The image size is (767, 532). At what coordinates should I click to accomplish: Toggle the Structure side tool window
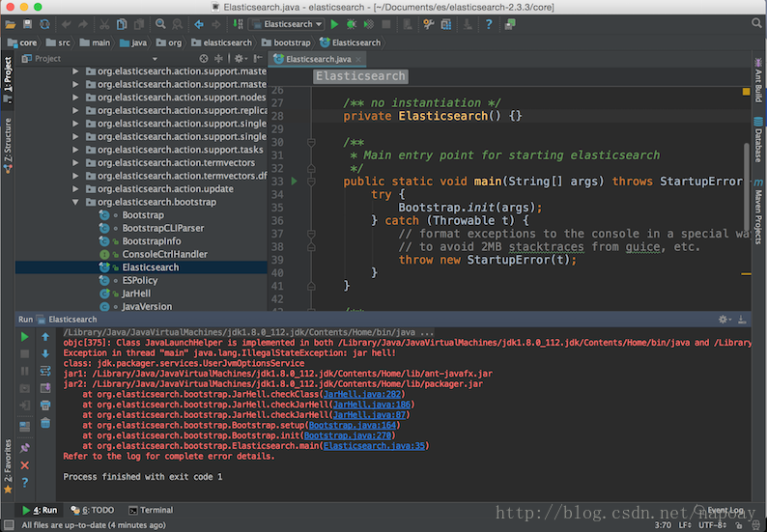pyautogui.click(x=8, y=146)
